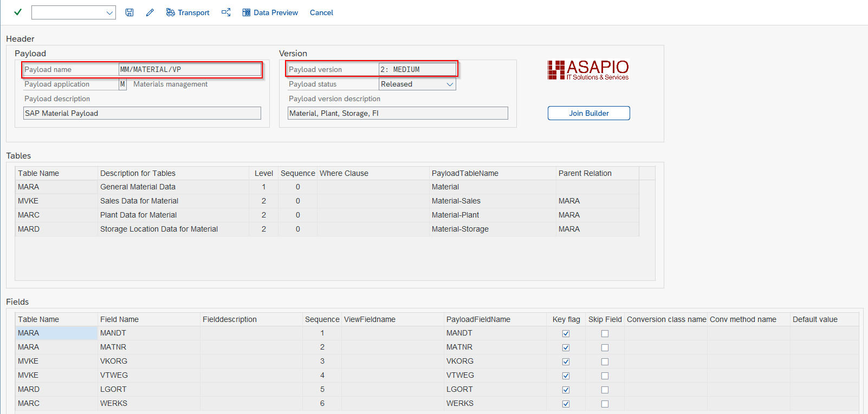Click the icon right of Transport
The width and height of the screenshot is (868, 414).
tap(226, 12)
